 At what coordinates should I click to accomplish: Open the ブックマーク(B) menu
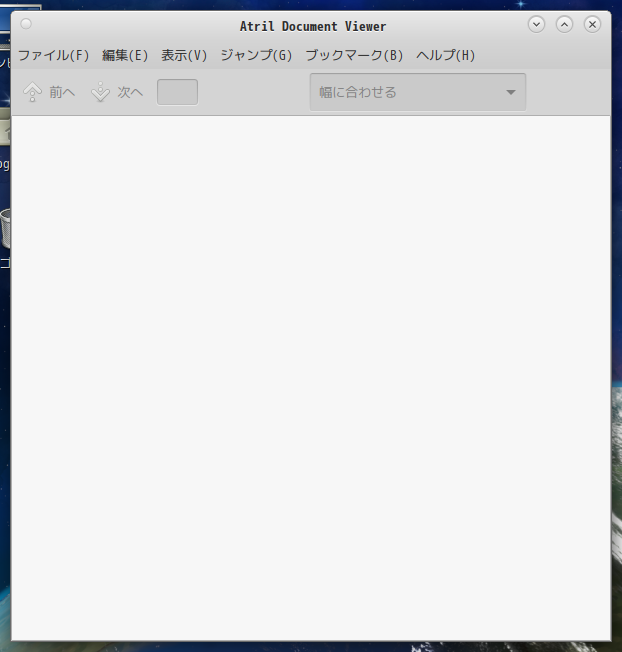[354, 55]
